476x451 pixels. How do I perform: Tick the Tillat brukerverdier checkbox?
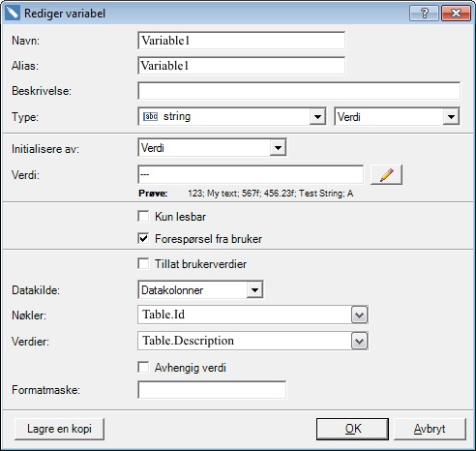point(143,263)
